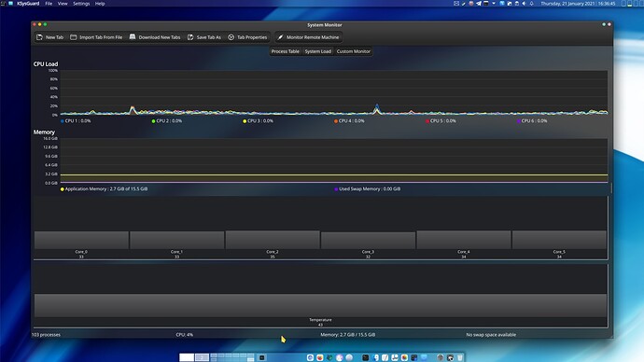Click the Core_1 temperature bar
This screenshot has height=362, width=644.
(177, 240)
